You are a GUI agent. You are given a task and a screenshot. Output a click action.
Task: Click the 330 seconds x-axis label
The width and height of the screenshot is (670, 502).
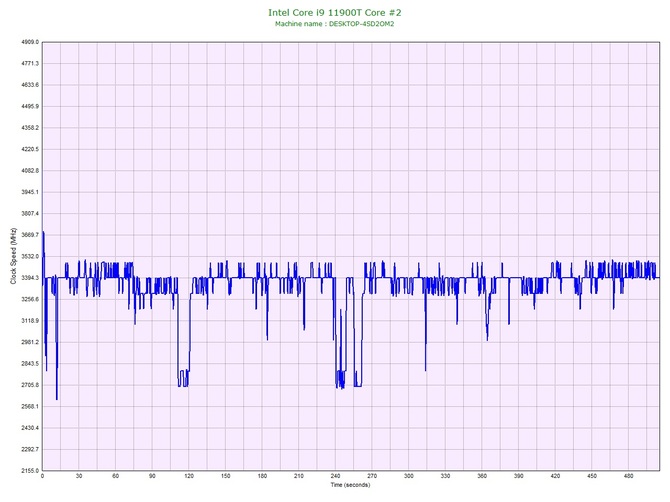(446, 476)
